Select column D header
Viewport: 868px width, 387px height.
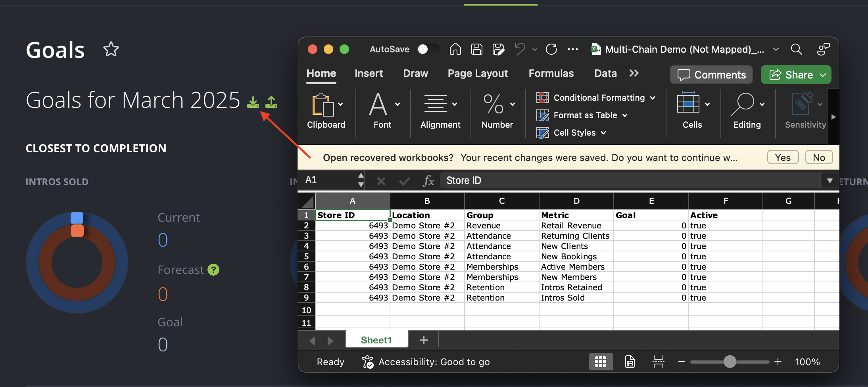(x=576, y=201)
